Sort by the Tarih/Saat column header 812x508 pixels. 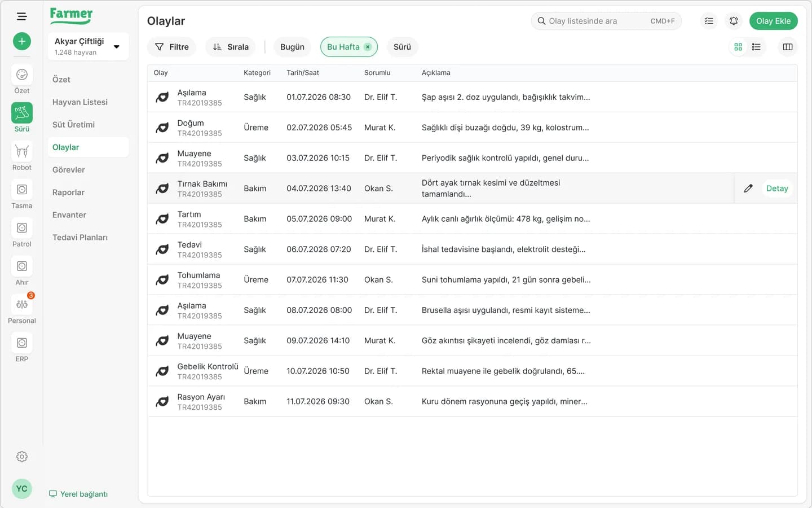tap(303, 73)
